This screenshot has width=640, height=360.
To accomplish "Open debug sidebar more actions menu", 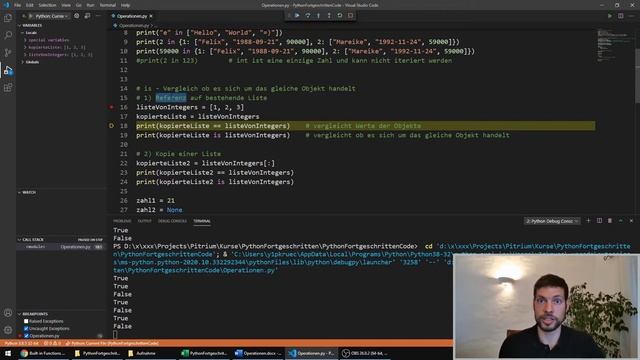I will (98, 16).
